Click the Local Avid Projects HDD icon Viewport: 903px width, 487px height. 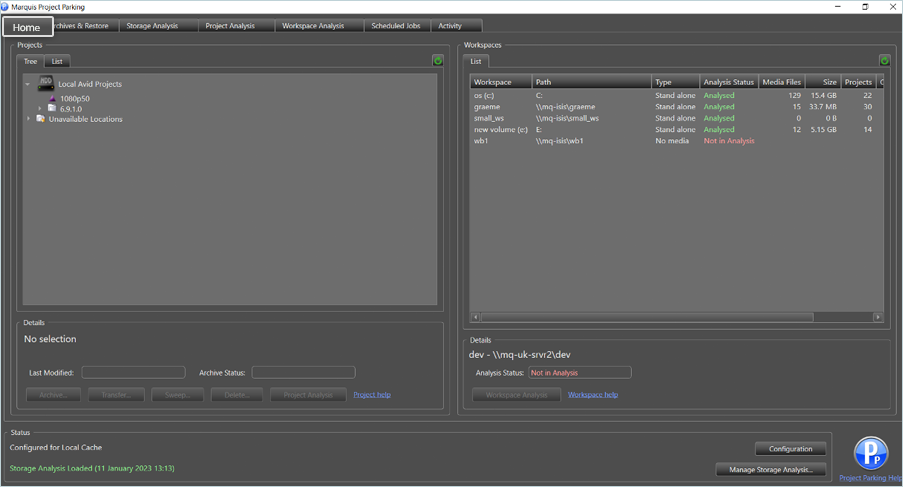pyautogui.click(x=46, y=84)
